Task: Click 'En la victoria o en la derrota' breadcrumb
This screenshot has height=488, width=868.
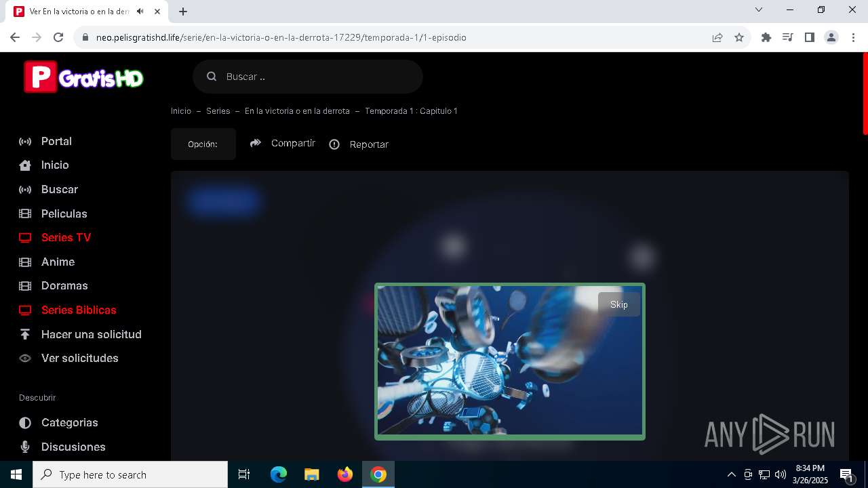Action: click(x=297, y=111)
